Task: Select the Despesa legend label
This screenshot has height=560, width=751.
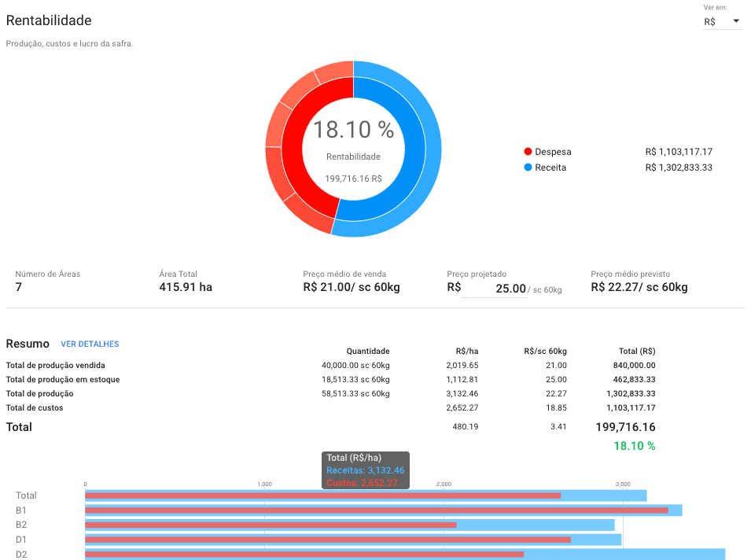Action: coord(553,152)
